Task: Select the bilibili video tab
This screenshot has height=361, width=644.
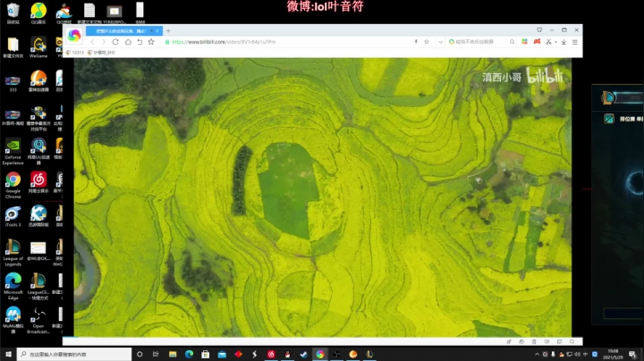Action: [124, 30]
